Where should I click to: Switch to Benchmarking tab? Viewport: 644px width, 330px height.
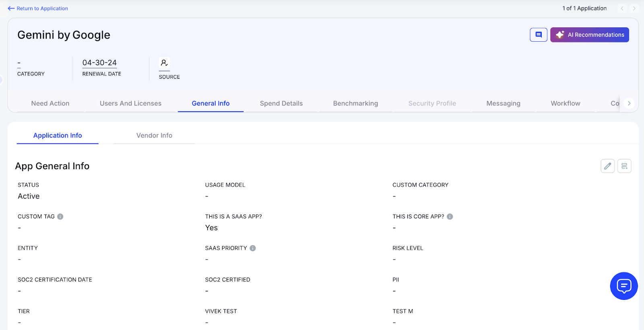[x=355, y=103]
